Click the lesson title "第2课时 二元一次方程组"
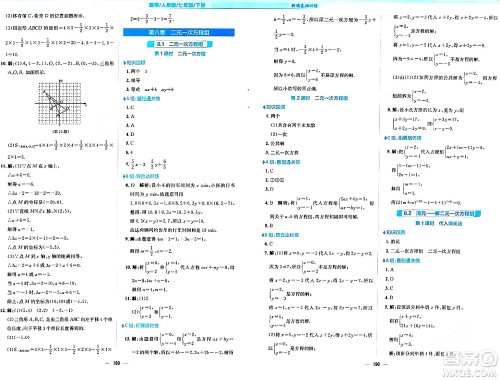The width and height of the screenshot is (500, 380). (x=319, y=98)
